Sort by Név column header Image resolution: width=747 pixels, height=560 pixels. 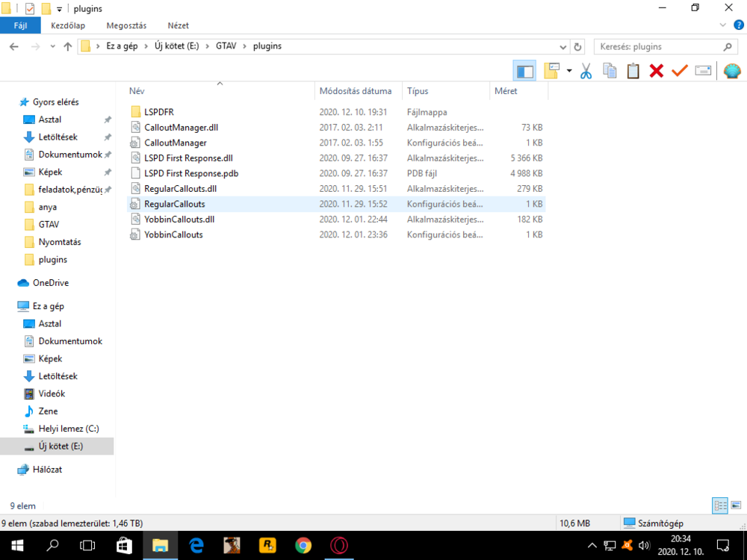220,91
